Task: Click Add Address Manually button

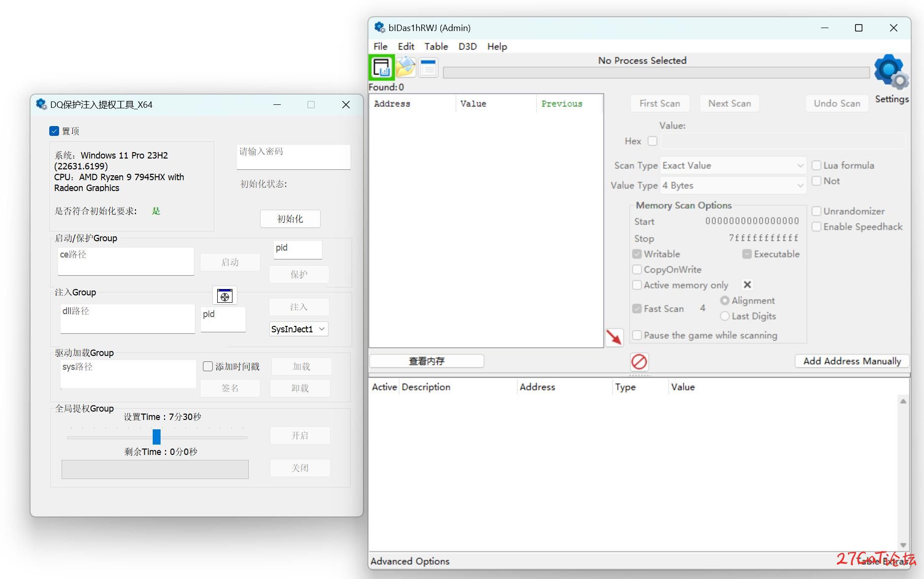Action: pyautogui.click(x=852, y=361)
